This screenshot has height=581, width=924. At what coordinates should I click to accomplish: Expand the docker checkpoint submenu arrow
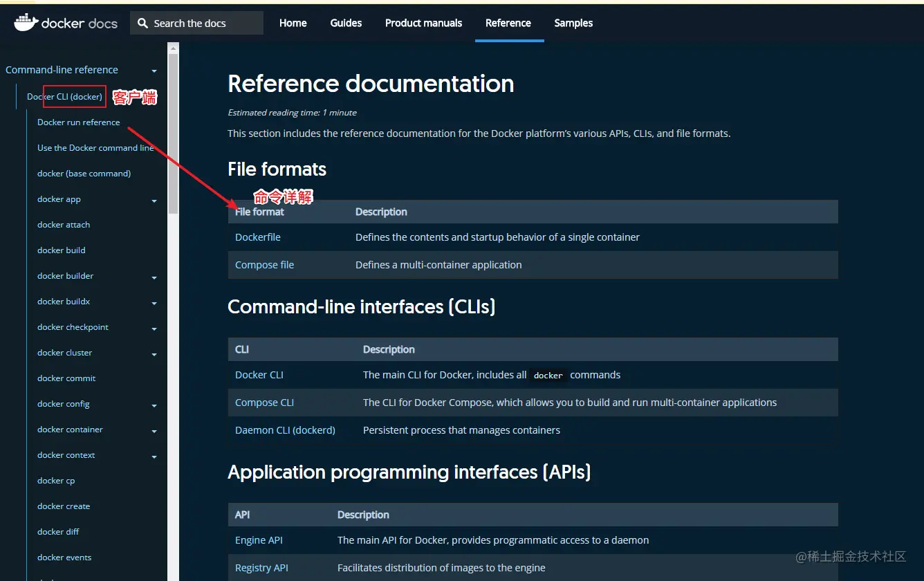[x=154, y=329]
